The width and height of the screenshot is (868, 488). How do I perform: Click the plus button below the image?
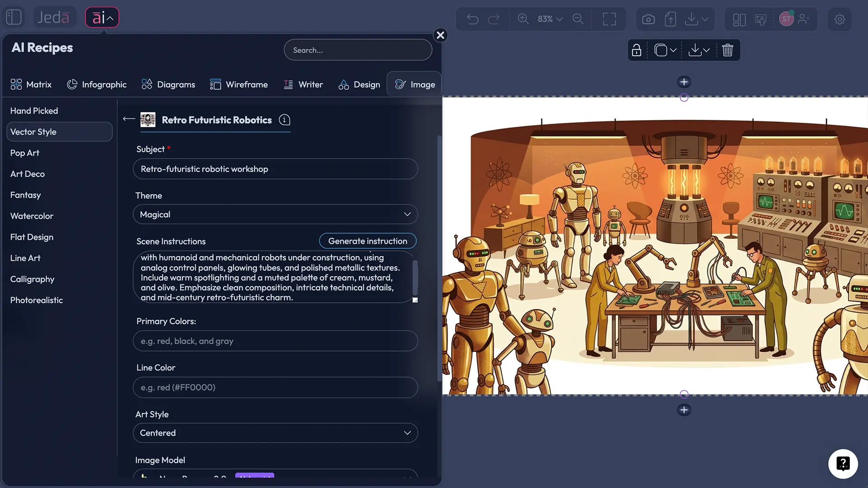pos(684,410)
